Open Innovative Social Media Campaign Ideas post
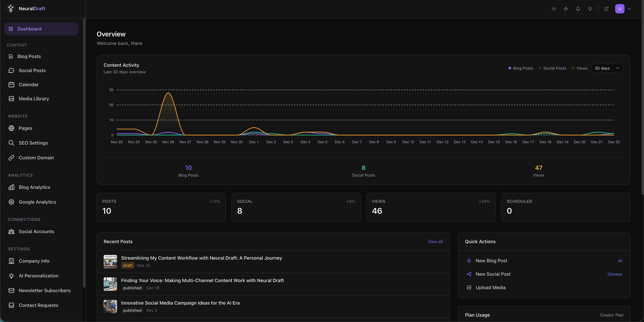The height and width of the screenshot is (322, 644). 273,307
